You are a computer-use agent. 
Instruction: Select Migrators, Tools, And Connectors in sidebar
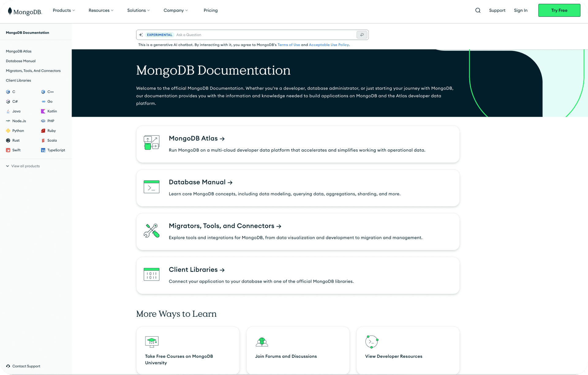tap(33, 71)
